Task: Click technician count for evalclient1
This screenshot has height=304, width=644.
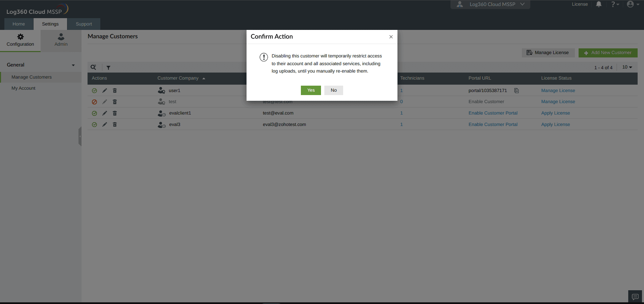Action: click(x=401, y=113)
